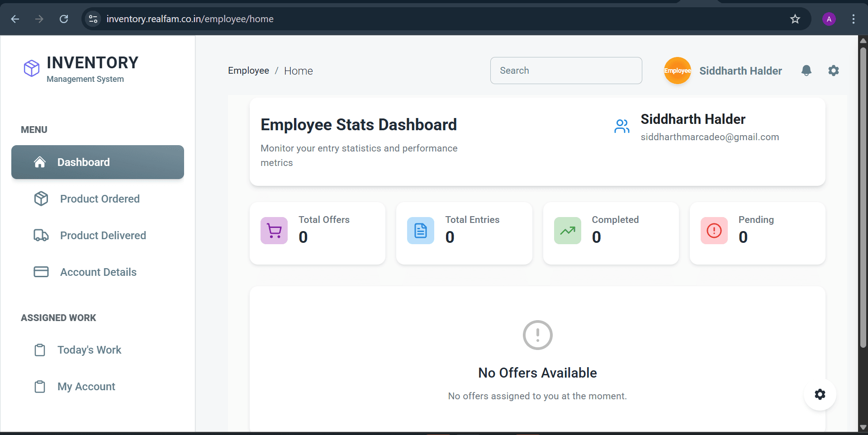Open Today's Work under Assigned Work
The width and height of the screenshot is (868, 435).
coord(89,350)
